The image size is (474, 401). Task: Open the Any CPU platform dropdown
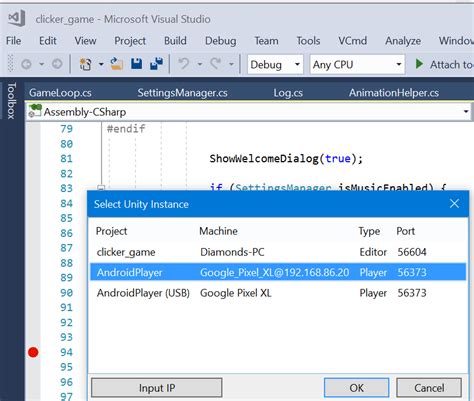pyautogui.click(x=357, y=64)
